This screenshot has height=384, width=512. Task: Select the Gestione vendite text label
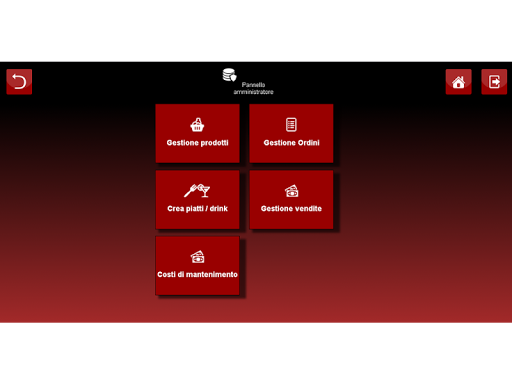pos(291,209)
